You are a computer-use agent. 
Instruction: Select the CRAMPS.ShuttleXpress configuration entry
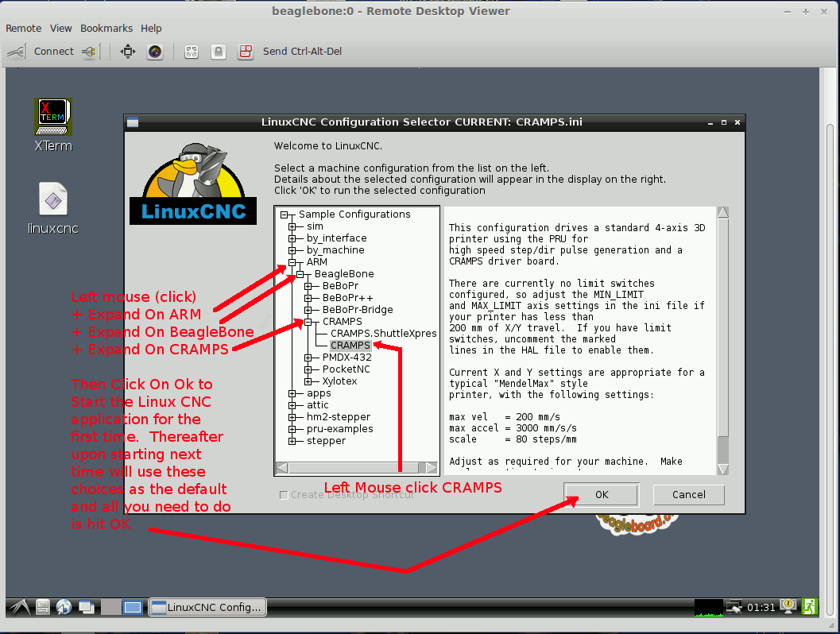pyautogui.click(x=384, y=334)
